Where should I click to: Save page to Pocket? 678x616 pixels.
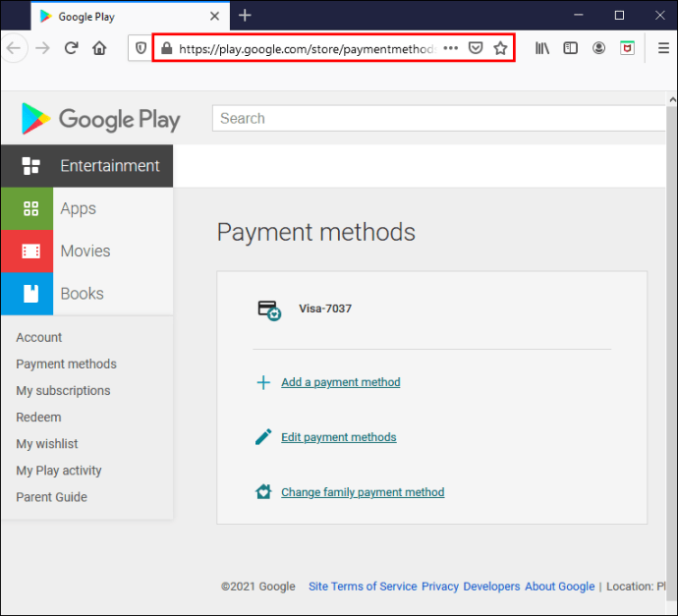(476, 48)
